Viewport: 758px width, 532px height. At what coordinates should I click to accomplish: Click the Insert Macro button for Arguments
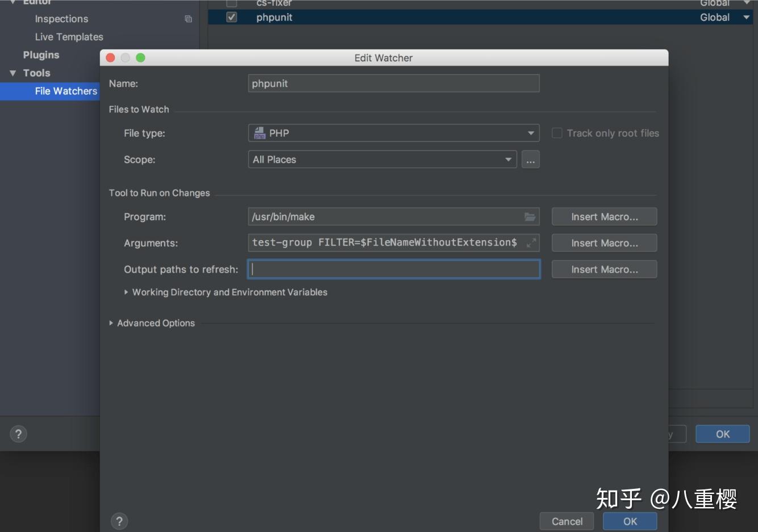604,242
